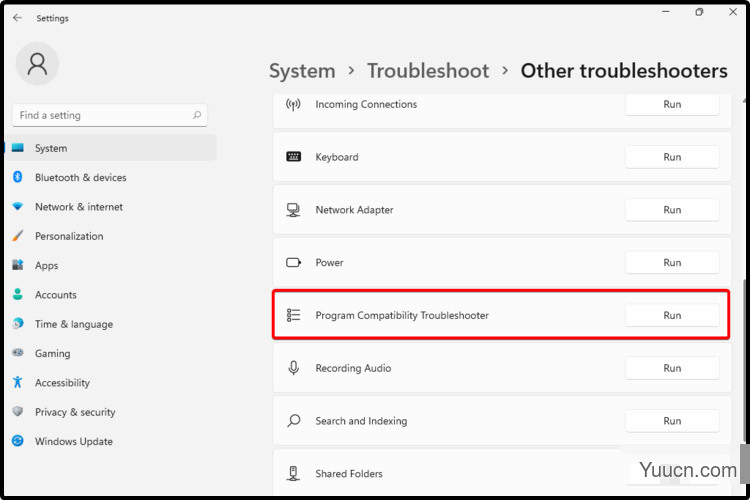
Task: Select the Network Adapter label
Action: [354, 210]
